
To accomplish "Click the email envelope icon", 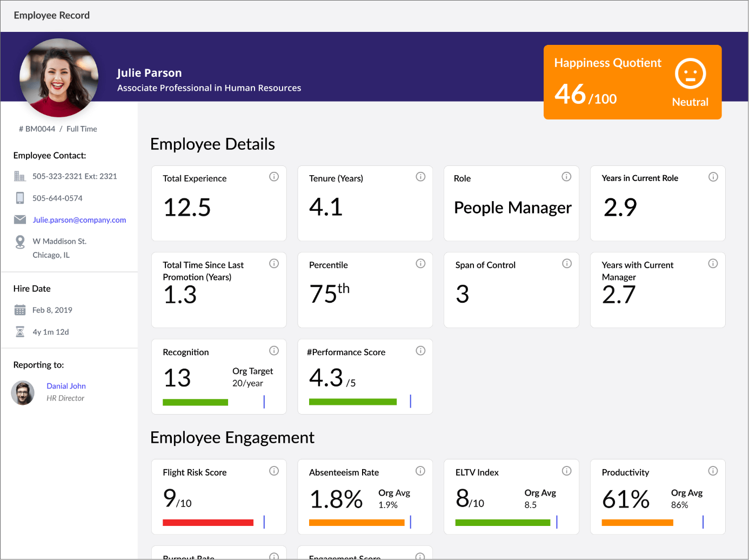I will [20, 219].
